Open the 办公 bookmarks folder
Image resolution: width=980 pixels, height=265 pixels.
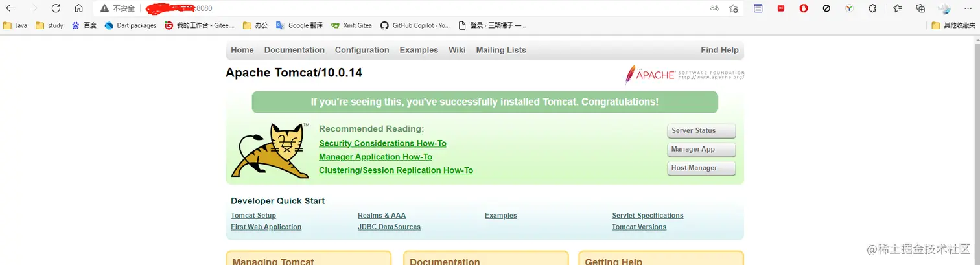tap(255, 25)
